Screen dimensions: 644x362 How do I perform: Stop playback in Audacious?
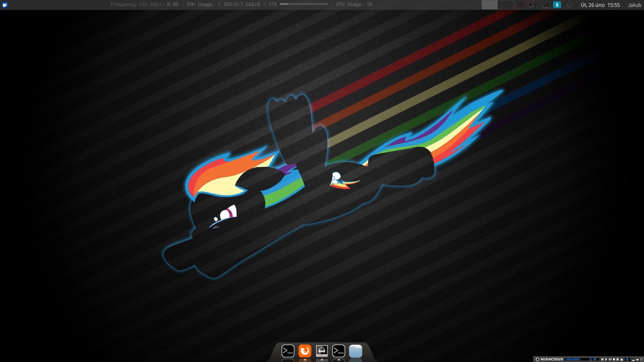tap(614, 359)
